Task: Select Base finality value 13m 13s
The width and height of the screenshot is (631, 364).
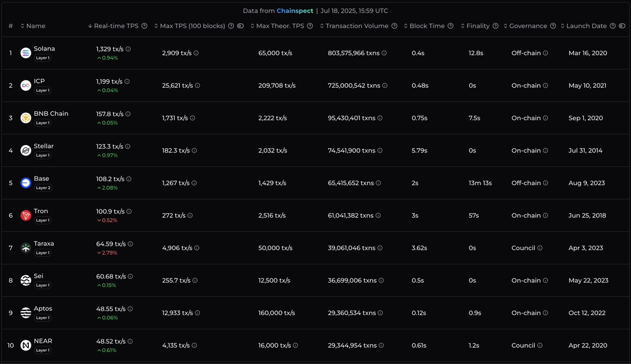Action: point(480,183)
